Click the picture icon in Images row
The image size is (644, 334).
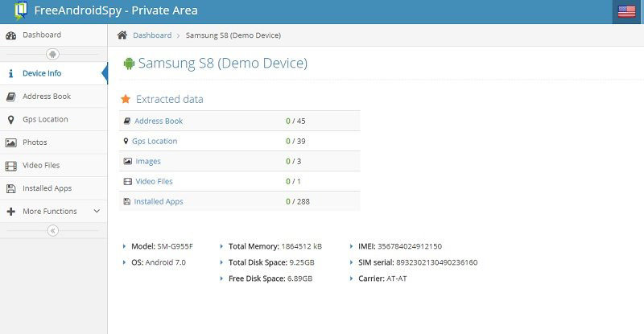tap(128, 161)
